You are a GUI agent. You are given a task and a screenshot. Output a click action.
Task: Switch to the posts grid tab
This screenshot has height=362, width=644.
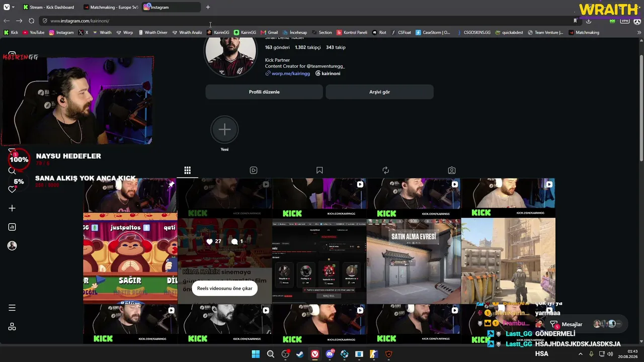tap(187, 170)
